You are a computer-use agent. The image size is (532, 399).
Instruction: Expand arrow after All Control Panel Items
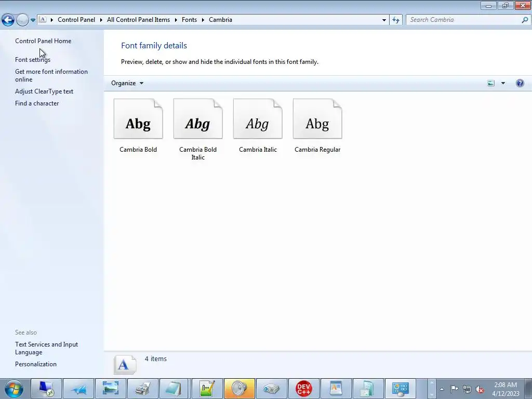click(176, 20)
